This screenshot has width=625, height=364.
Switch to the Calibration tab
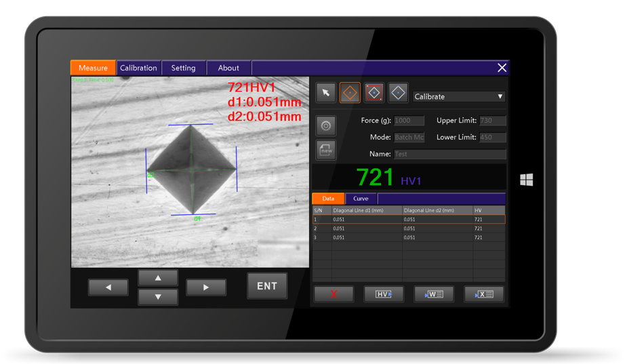click(138, 68)
